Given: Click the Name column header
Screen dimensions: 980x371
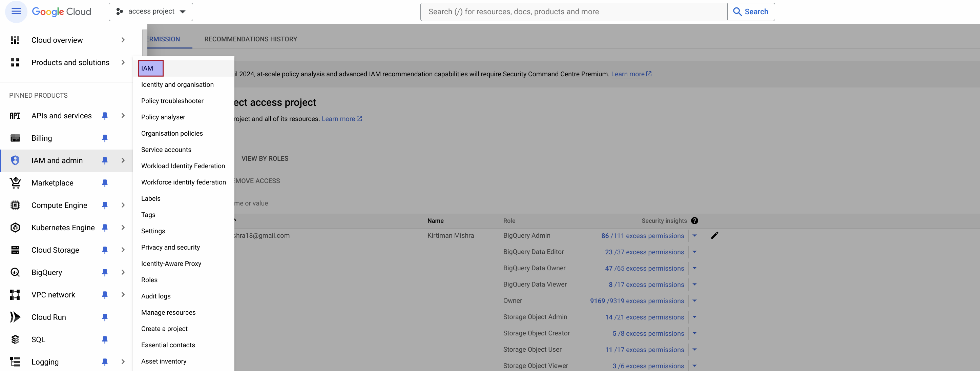Looking at the screenshot, I should click(435, 221).
